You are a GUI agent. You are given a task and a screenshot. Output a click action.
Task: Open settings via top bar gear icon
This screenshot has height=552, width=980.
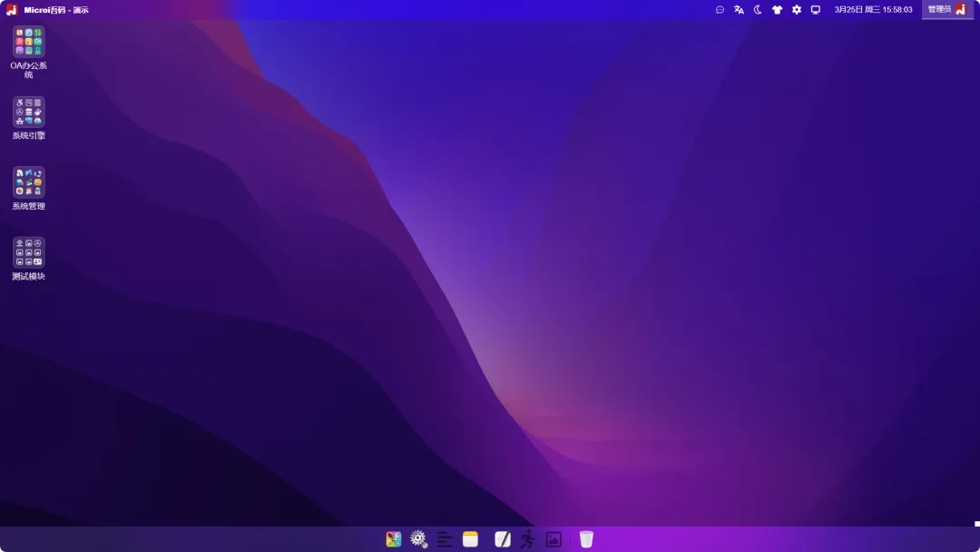pyautogui.click(x=797, y=9)
